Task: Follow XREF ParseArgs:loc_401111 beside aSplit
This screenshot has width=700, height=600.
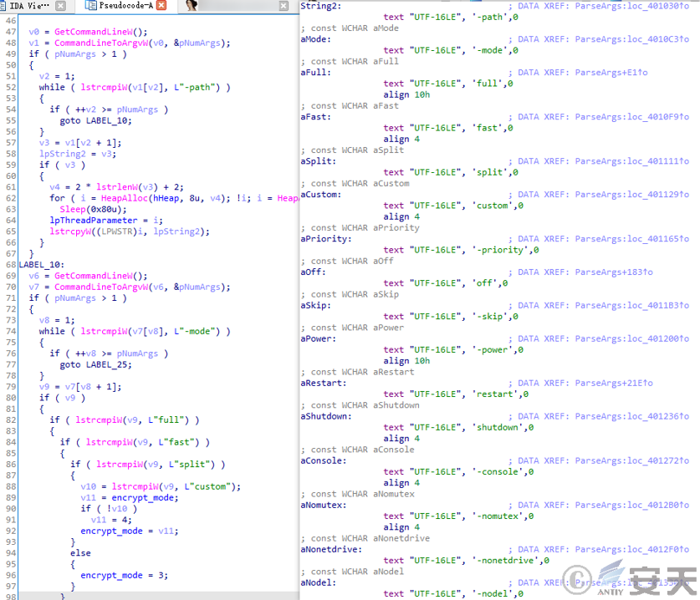Action: pos(632,161)
